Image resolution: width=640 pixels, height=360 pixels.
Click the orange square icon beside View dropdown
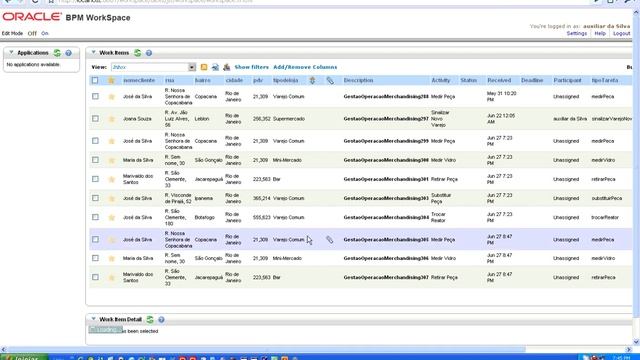204,67
